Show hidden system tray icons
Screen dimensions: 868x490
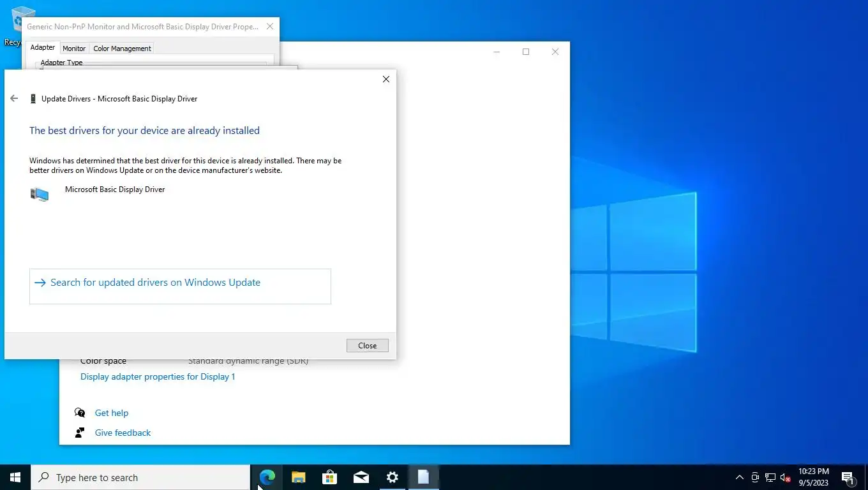click(739, 477)
